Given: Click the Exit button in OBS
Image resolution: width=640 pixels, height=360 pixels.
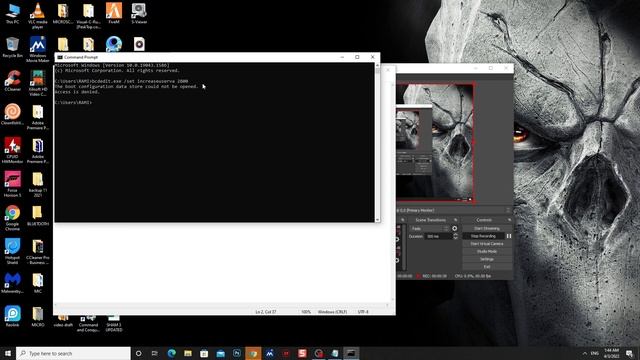Looking at the screenshot, I should (487, 267).
